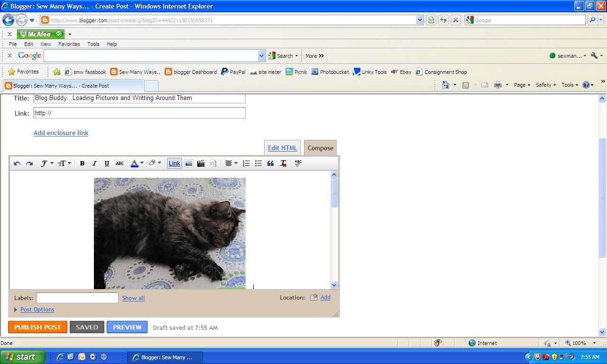Open the Page dropdown menu
This screenshot has width=607, height=364.
pyautogui.click(x=522, y=85)
